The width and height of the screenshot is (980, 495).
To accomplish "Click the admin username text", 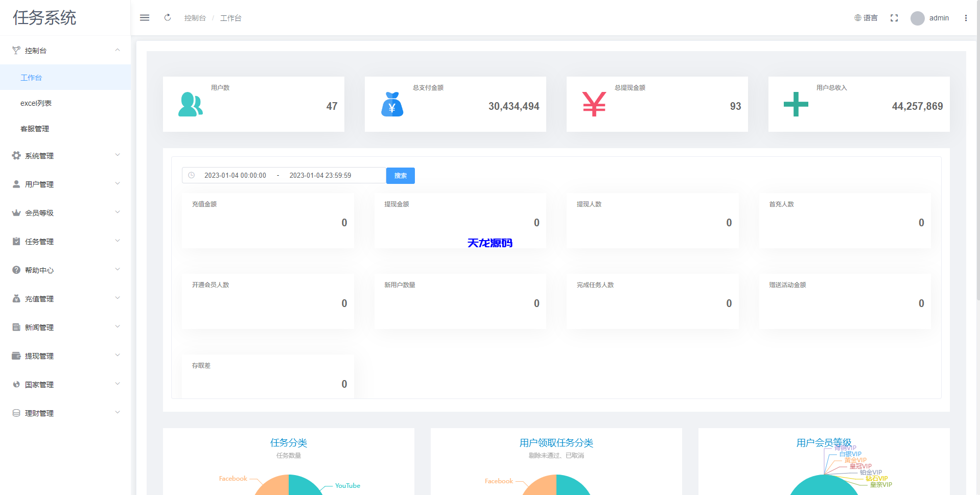I will 939,18.
